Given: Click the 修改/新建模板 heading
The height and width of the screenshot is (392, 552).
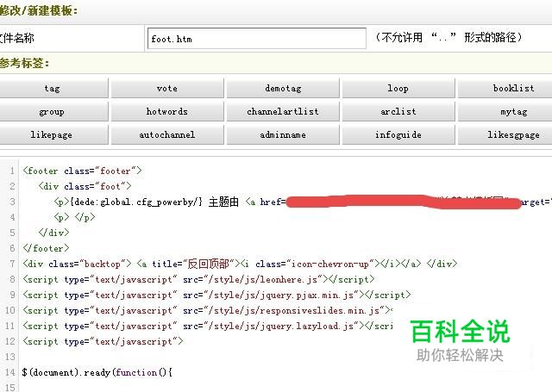Looking at the screenshot, I should point(39,10).
